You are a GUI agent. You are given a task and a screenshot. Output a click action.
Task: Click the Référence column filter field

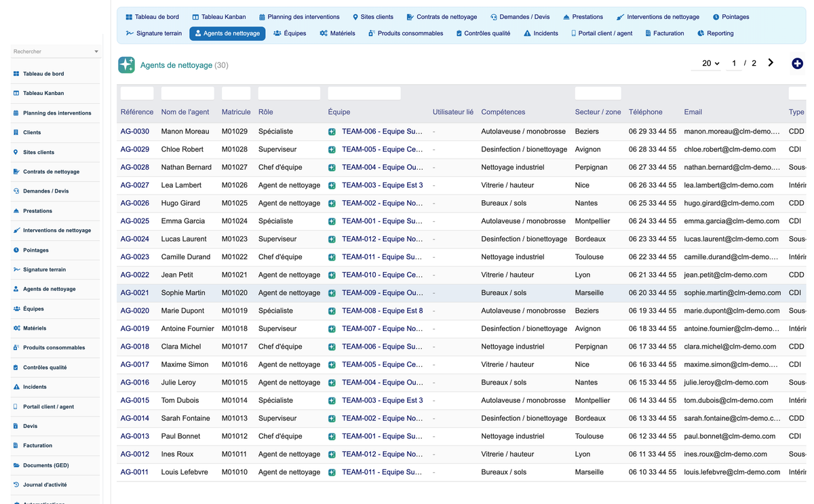click(137, 93)
